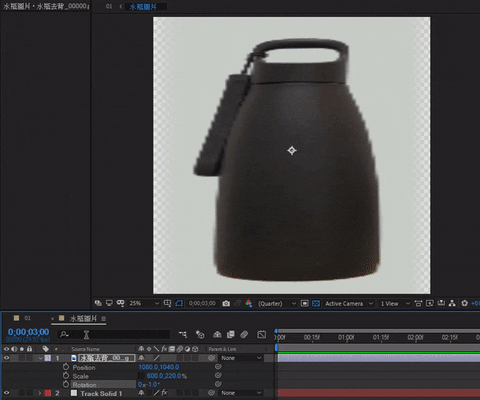480x400 pixels.
Task: Toggle Rotation stopwatch for keyframes
Action: coord(66,384)
